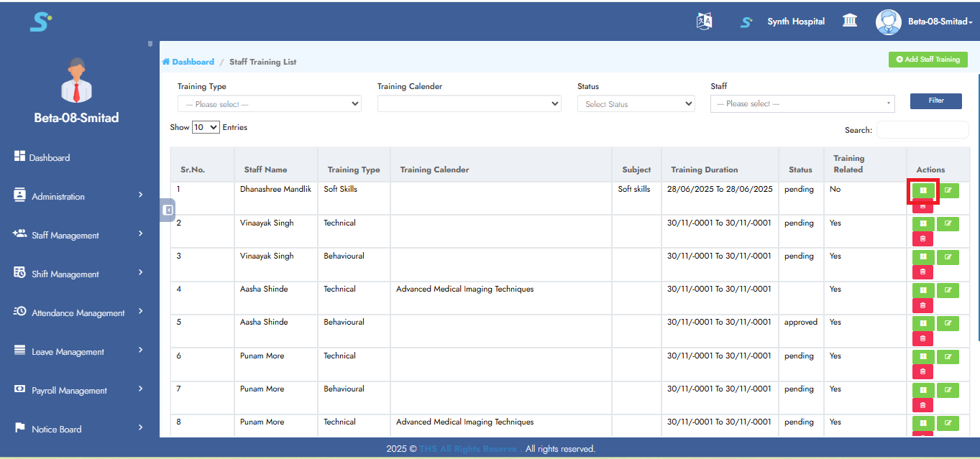Change the Show entries count dropdown
The height and width of the screenshot is (459, 980).
205,127
